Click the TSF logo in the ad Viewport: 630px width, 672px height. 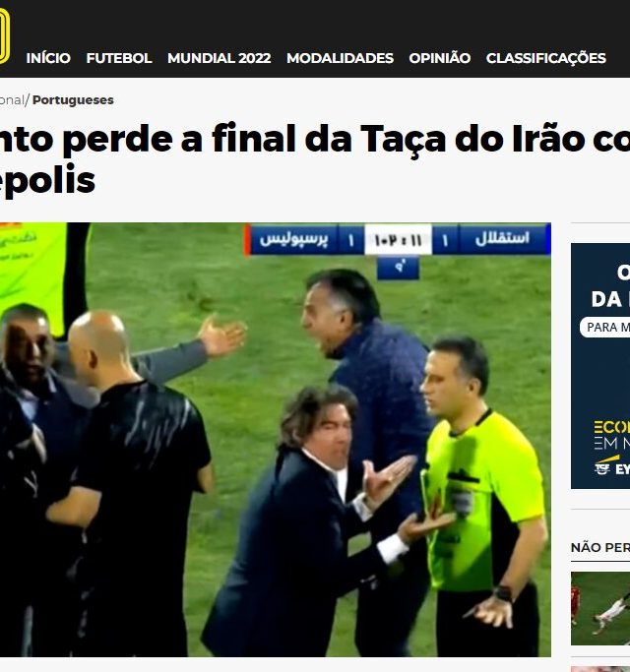click(x=602, y=468)
